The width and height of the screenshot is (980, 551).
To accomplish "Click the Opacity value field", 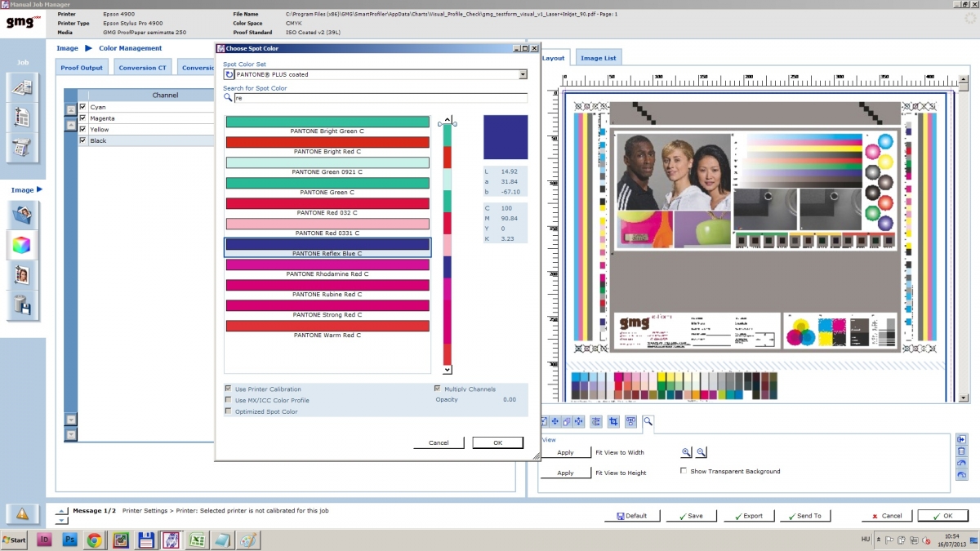I will (510, 399).
